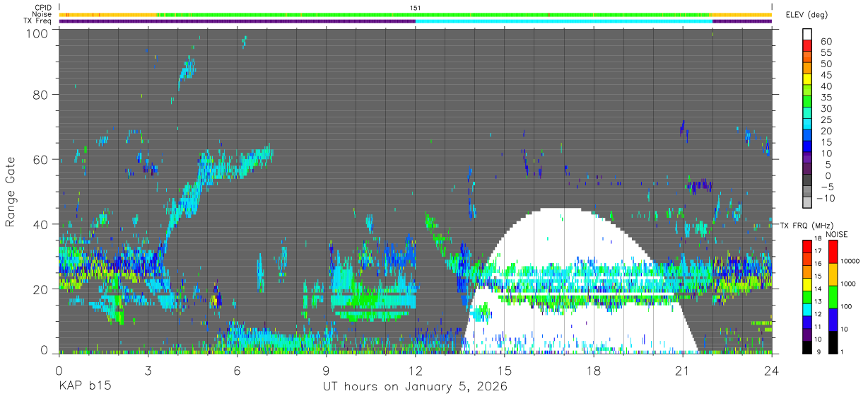The image size is (868, 401).
Task: Select the light gray bottom swatch of elevation colorbar
Action: [x=807, y=202]
